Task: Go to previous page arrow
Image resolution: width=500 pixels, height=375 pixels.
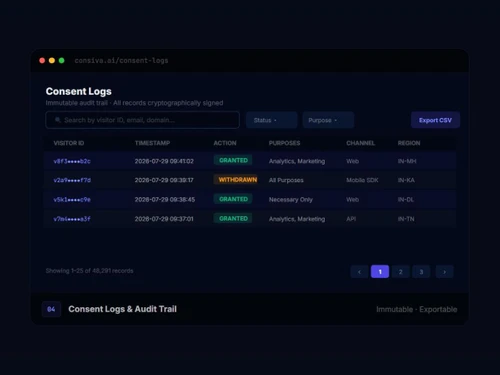Action: [x=359, y=272]
